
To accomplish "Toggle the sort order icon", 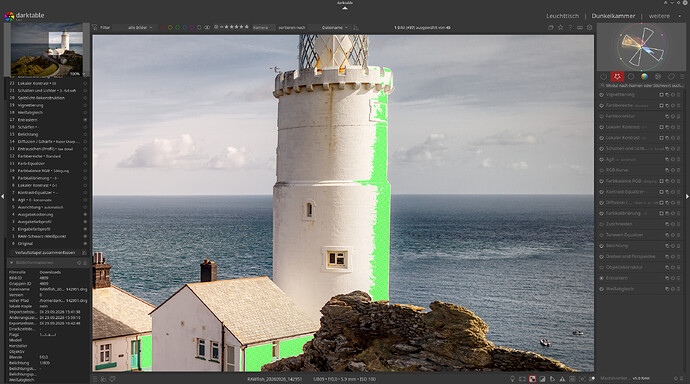I will 356,27.
